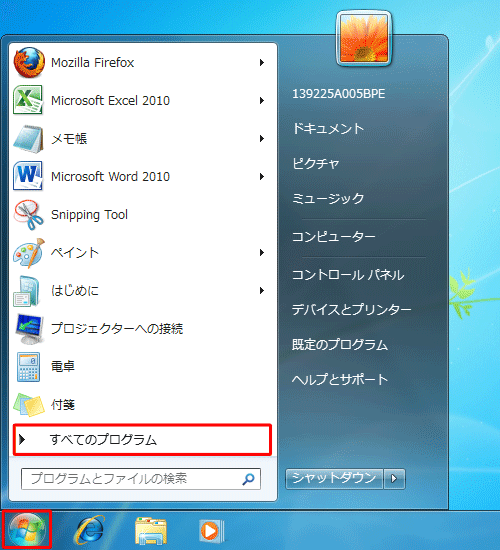
Task: Open Mozilla Firefox from the Start menu
Action: point(139,63)
